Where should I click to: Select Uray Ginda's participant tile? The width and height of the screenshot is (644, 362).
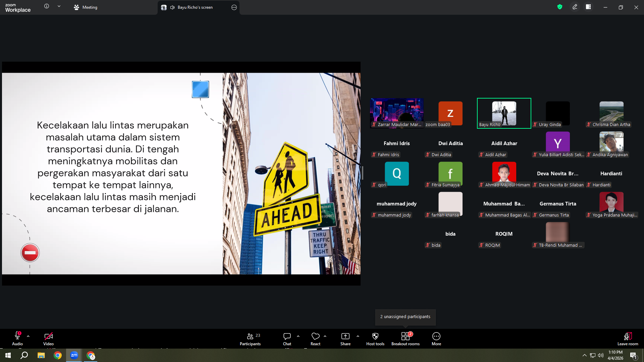click(558, 113)
